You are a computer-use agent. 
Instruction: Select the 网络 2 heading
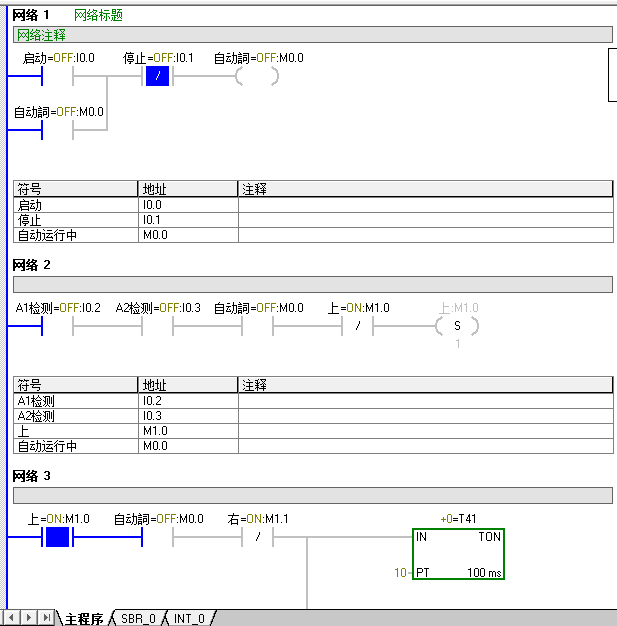click(32, 265)
